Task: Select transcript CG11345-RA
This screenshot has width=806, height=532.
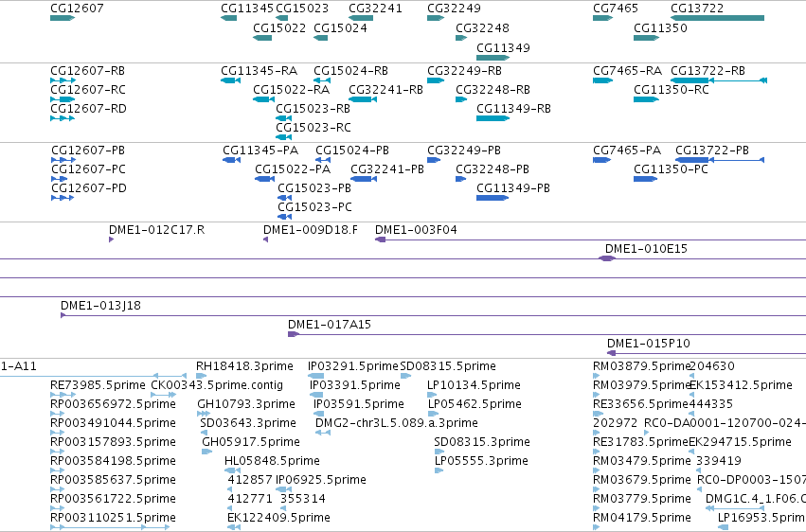Action: pyautogui.click(x=260, y=70)
